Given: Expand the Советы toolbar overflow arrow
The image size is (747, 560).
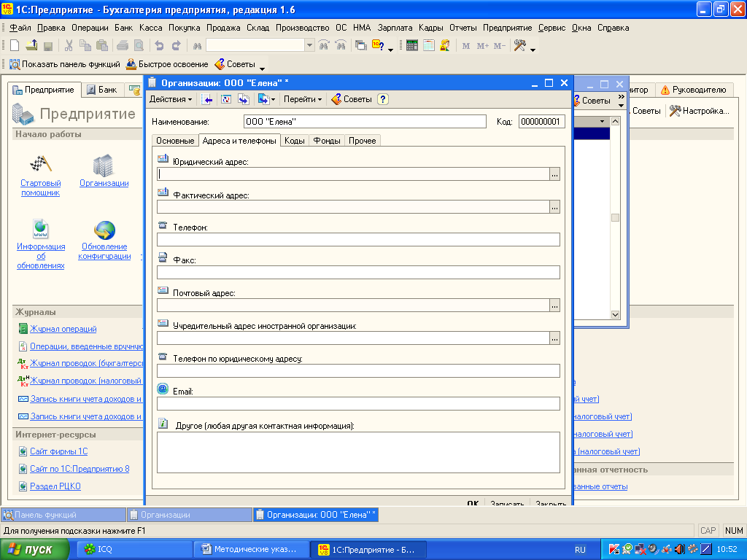Looking at the screenshot, I should (x=262, y=69).
